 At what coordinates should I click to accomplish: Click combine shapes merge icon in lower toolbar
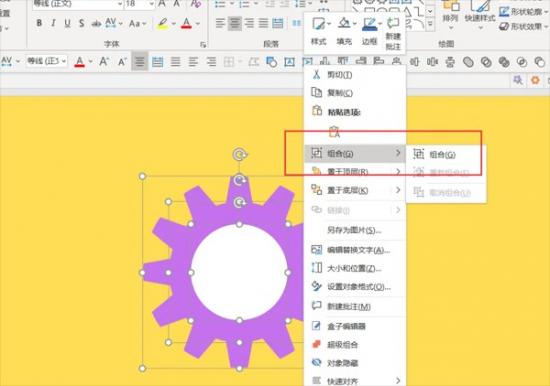pyautogui.click(x=486, y=62)
